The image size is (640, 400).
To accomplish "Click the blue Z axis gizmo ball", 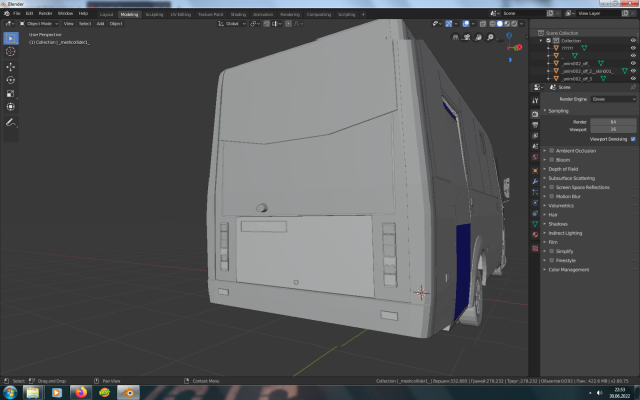I will [509, 36].
